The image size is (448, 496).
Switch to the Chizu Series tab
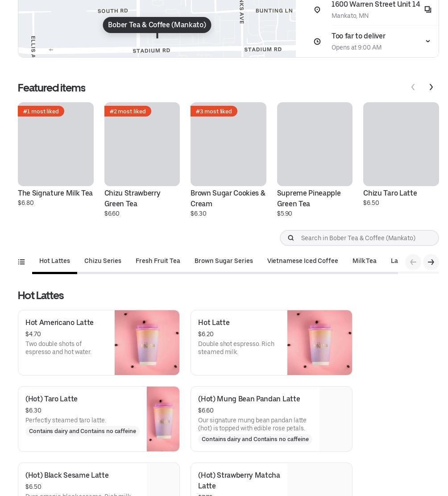pos(103,261)
